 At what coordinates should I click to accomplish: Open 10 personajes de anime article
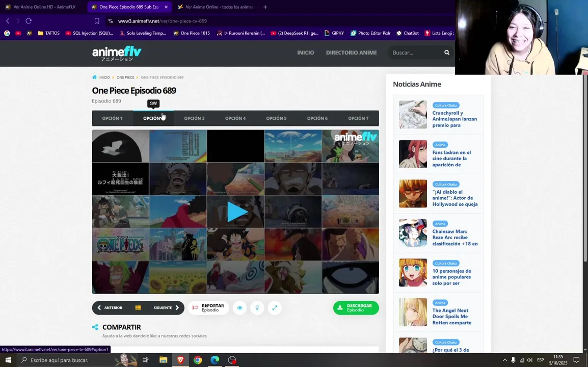(x=451, y=277)
